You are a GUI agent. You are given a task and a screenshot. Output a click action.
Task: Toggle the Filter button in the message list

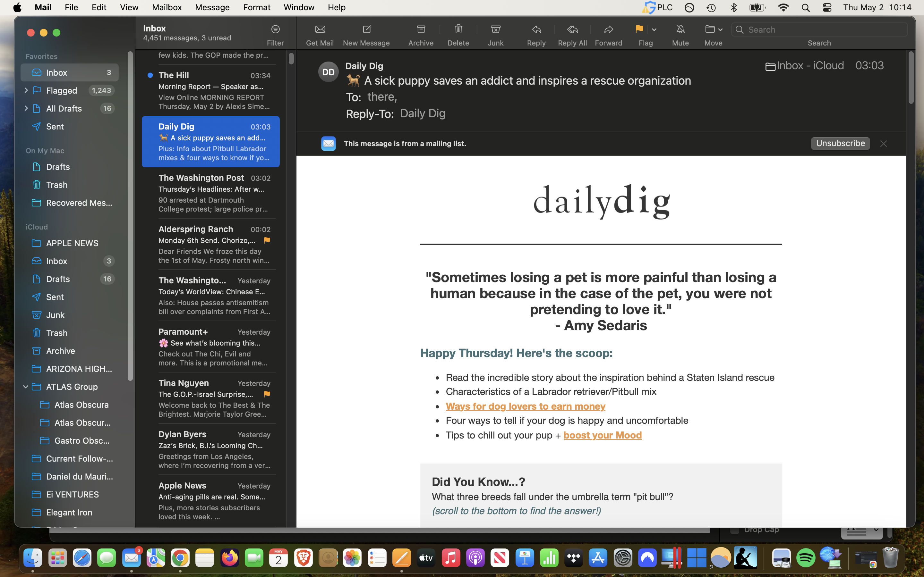click(275, 30)
